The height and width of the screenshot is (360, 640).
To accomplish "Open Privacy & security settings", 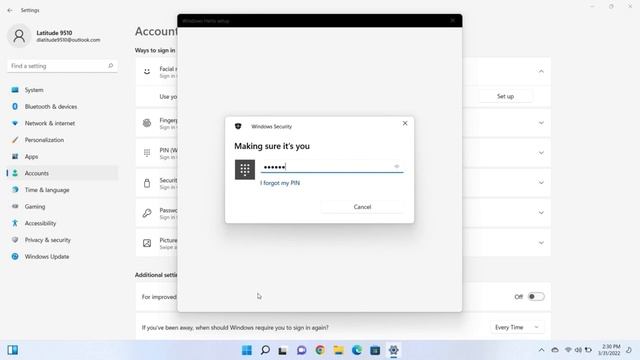I will [x=62, y=240].
